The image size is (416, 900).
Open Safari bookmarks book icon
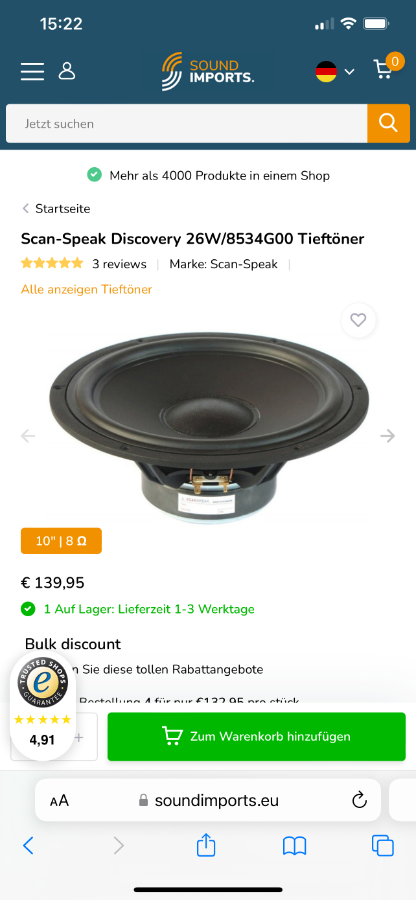(x=294, y=845)
